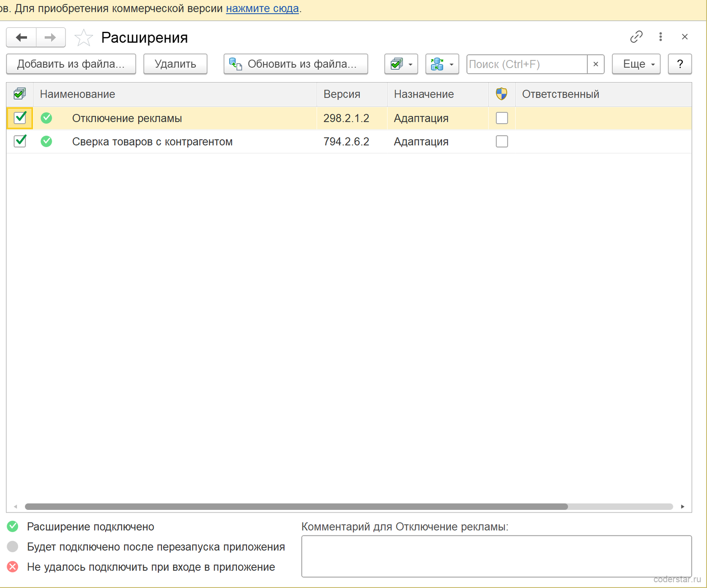The image size is (707, 588).
Task: Click green status icon for Отключение рекламы
Action: (46, 118)
